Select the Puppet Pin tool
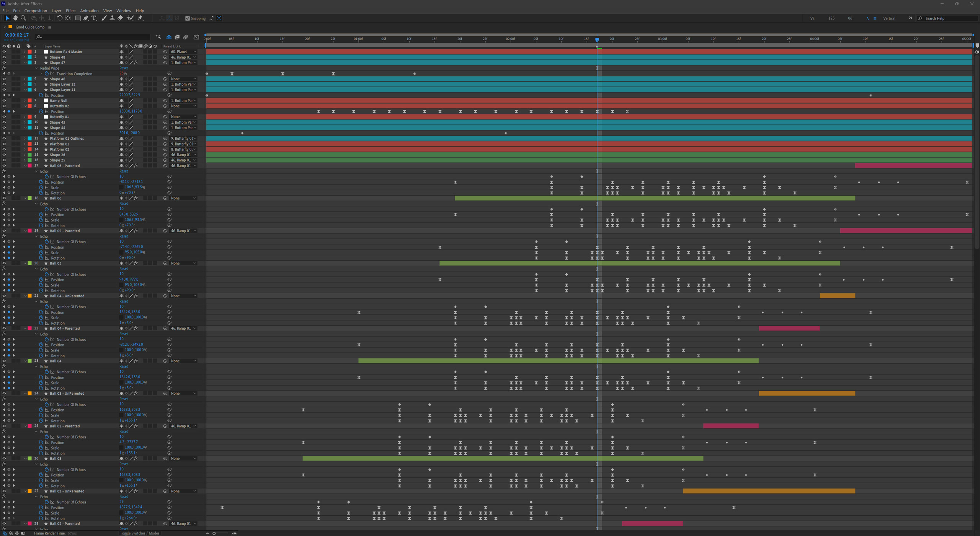Viewport: 980px width, 536px height. coord(140,18)
